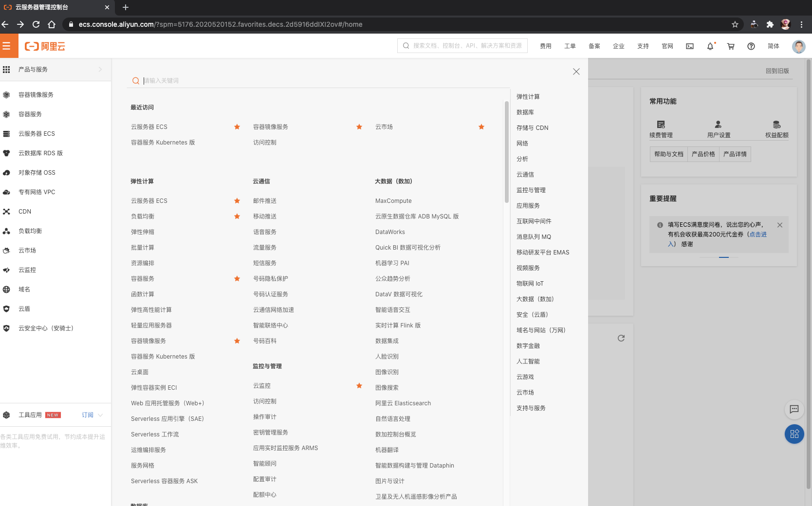Click the 权益配额 icon in 常用功能
The image size is (812, 506).
776,125
